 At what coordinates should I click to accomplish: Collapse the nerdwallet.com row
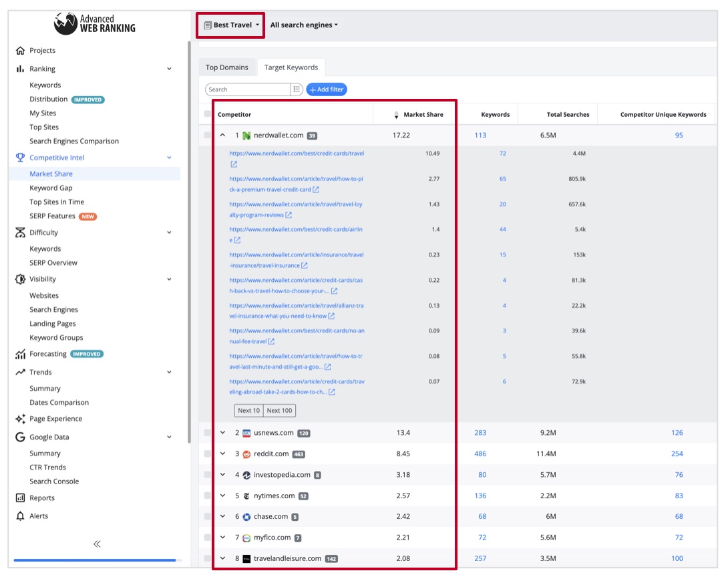click(x=223, y=135)
